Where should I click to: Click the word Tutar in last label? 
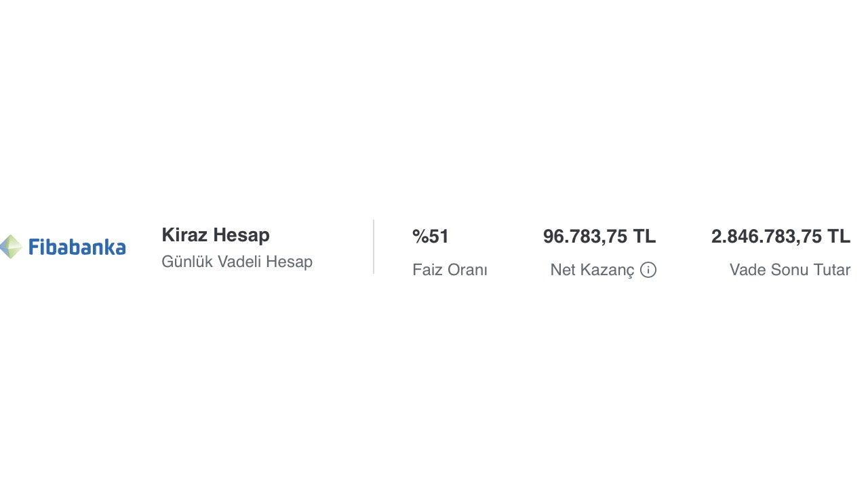point(831,270)
